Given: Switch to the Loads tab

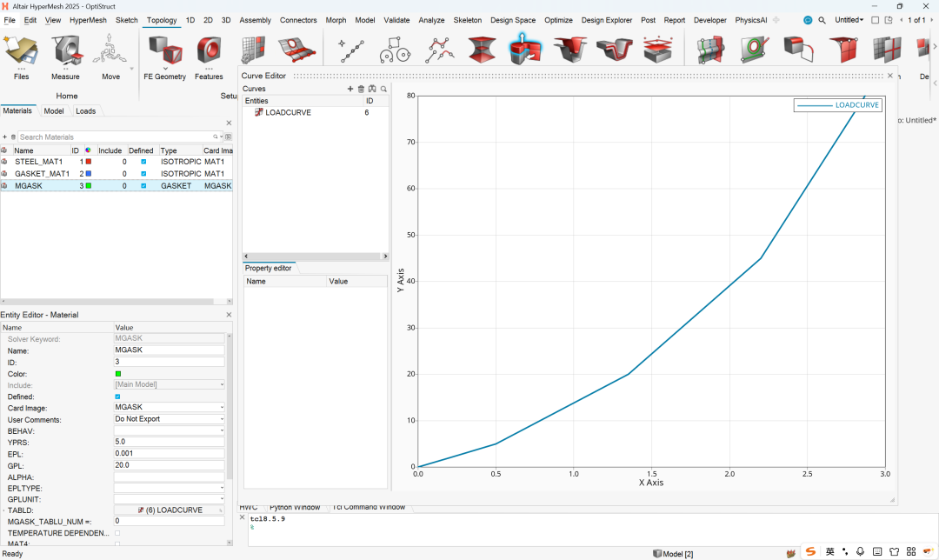Looking at the screenshot, I should (x=86, y=111).
